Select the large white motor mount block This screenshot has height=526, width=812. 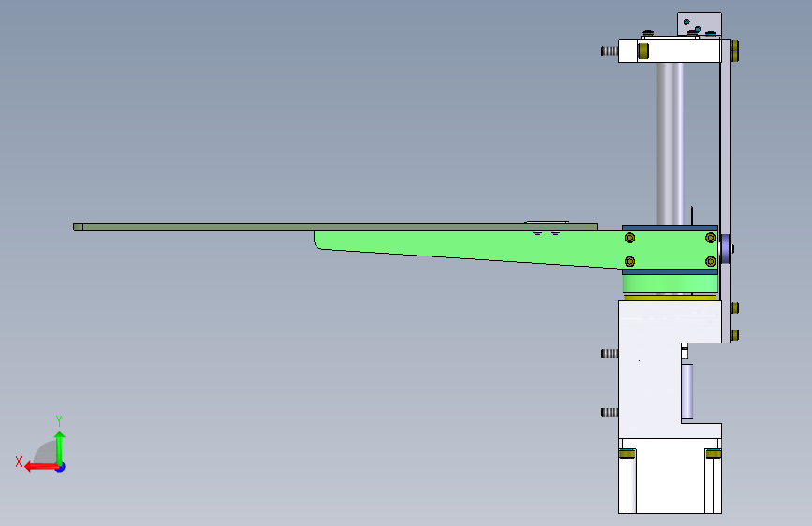coord(650,369)
